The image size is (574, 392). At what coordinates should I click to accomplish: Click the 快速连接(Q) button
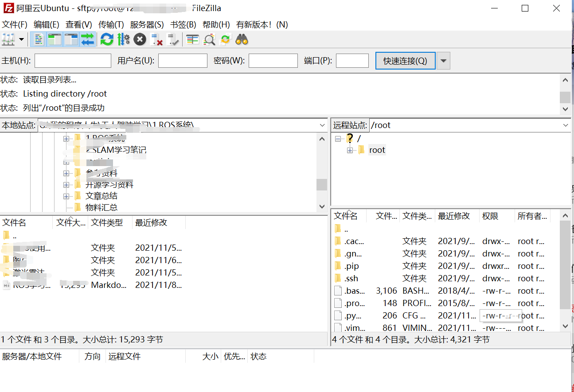(x=406, y=61)
